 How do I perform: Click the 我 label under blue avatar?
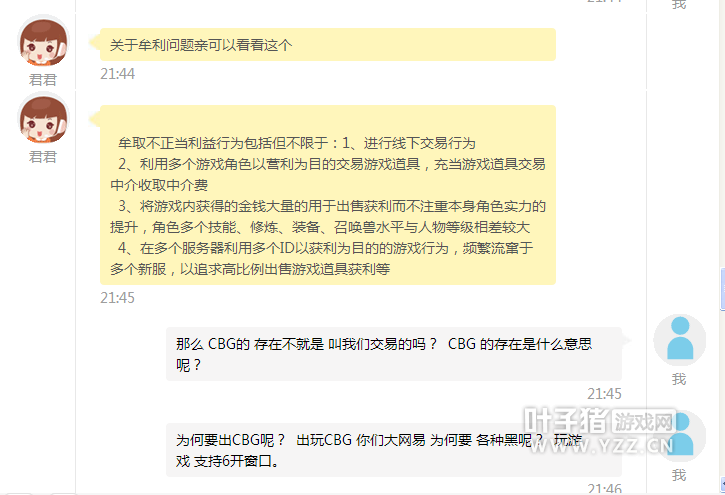tap(679, 379)
